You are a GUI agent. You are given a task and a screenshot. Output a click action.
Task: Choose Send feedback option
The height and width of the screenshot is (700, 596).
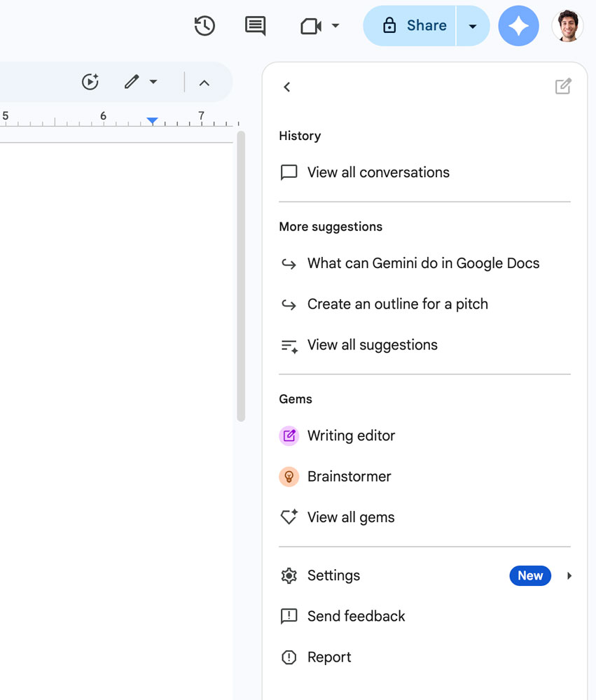[356, 616]
